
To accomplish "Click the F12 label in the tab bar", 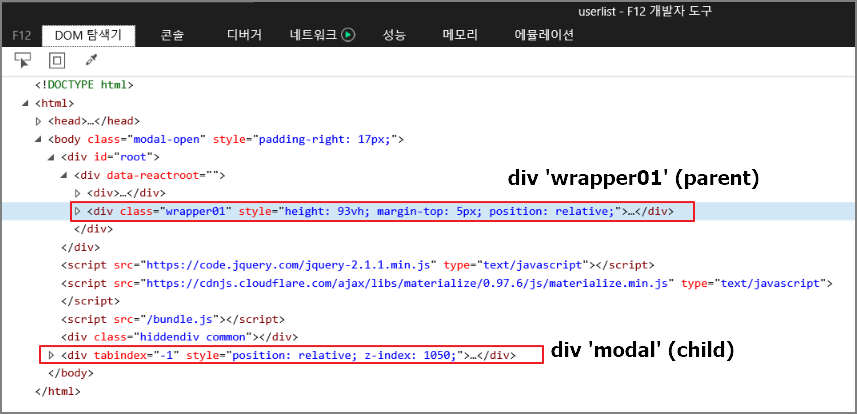I will pos(21,36).
